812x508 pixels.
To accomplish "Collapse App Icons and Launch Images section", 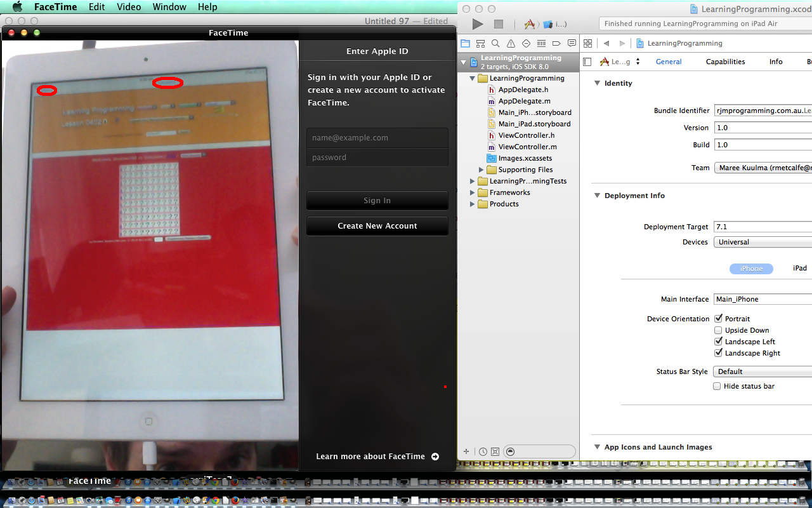I will coord(597,447).
